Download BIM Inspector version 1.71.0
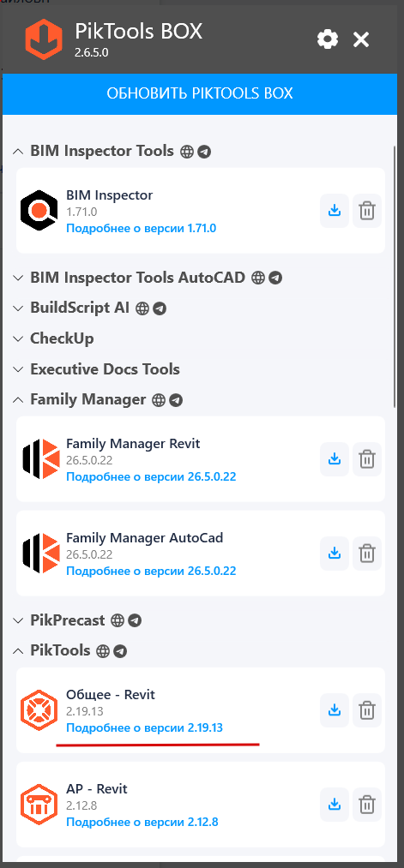Viewport: 404px width, 868px height. point(335,211)
